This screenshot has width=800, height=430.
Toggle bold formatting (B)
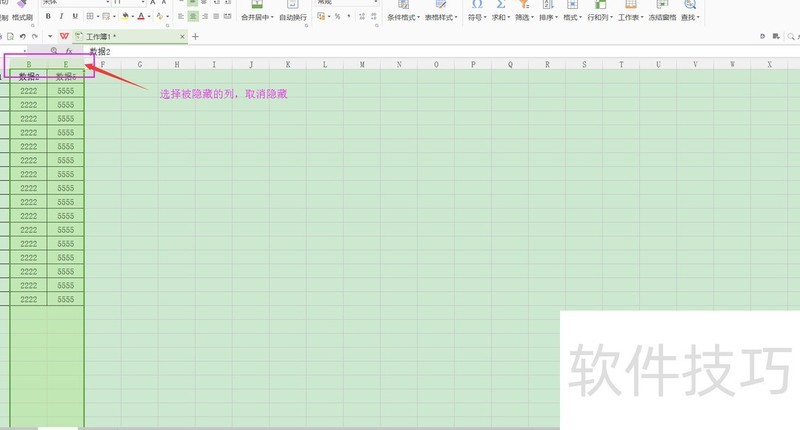point(48,16)
